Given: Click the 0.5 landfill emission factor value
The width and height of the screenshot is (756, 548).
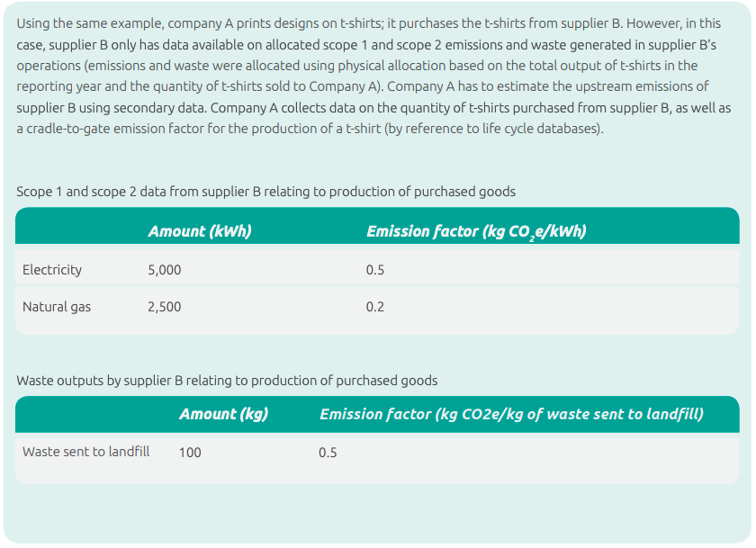Looking at the screenshot, I should (328, 452).
